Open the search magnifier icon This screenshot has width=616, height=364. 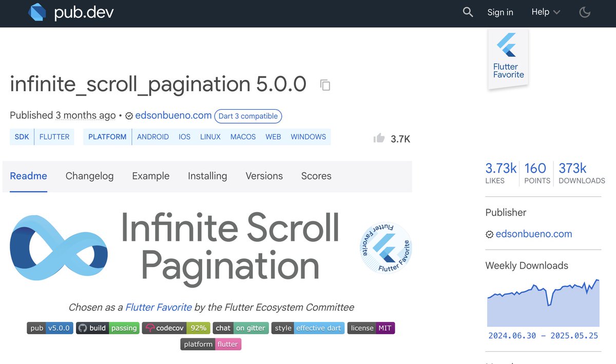(x=468, y=12)
